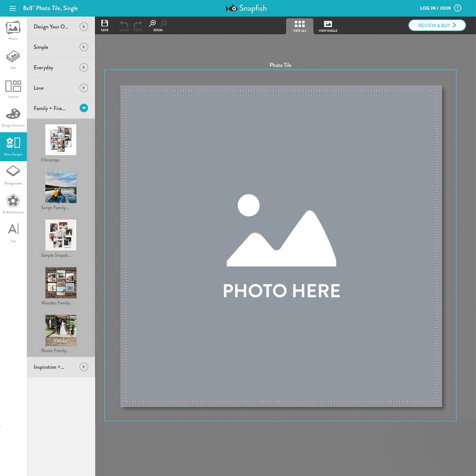Open the Layouts sidebar panel
The width and height of the screenshot is (476, 476).
[13, 89]
